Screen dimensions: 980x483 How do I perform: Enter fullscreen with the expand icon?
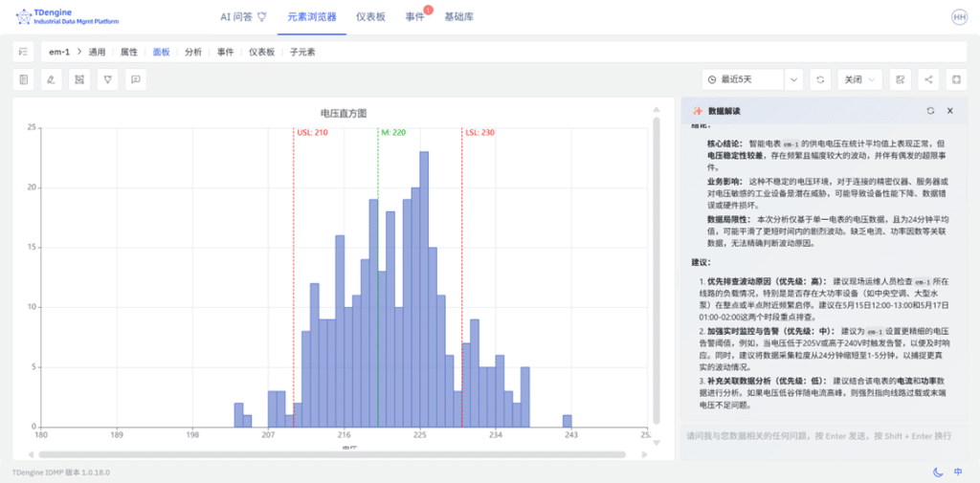(956, 79)
